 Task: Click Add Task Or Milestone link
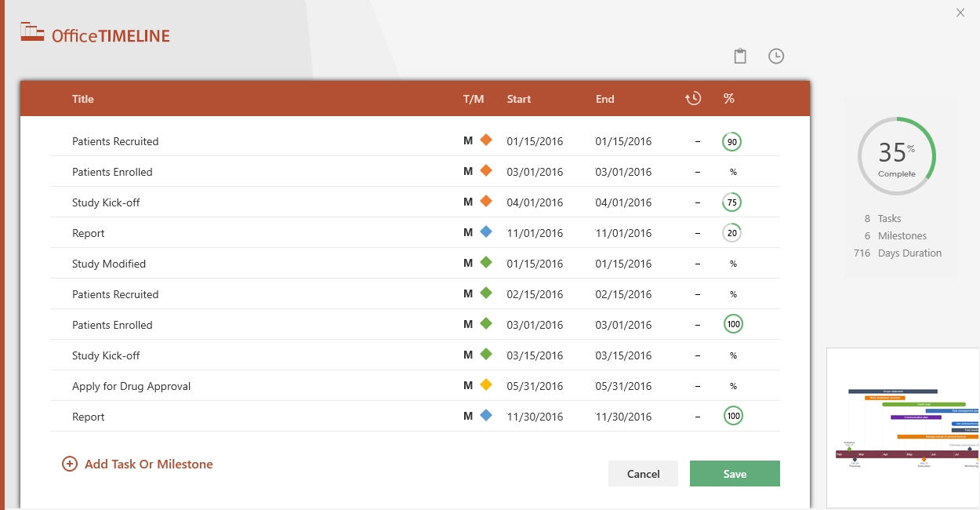pos(148,464)
